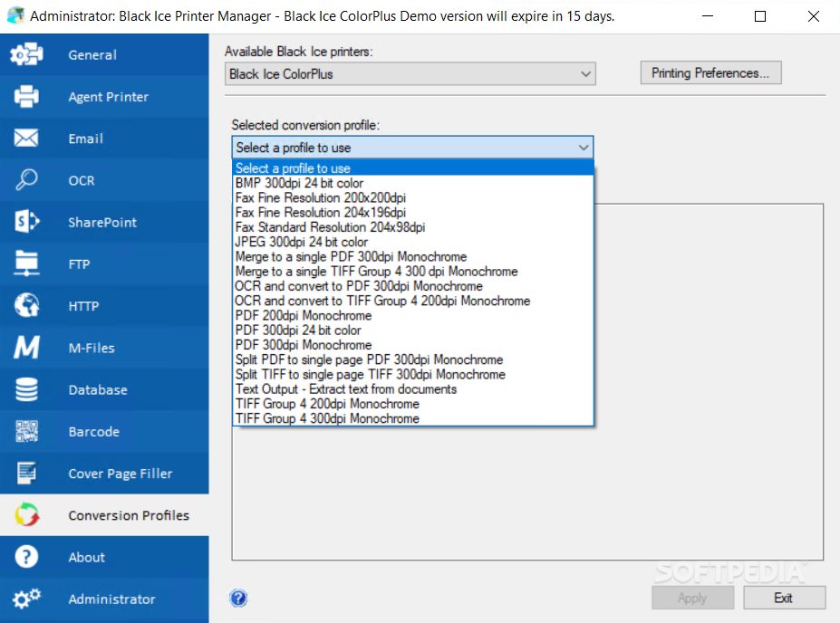The image size is (840, 623).
Task: Minimize the Printer Manager window
Action: 708,16
